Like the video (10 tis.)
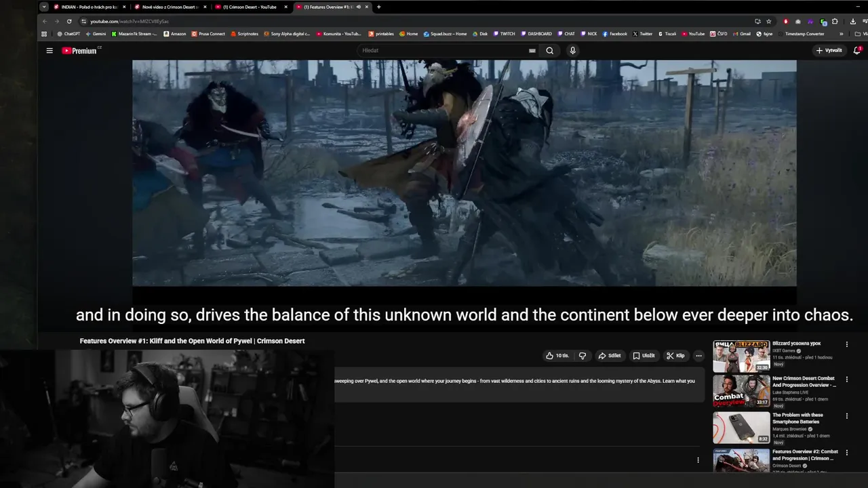The height and width of the screenshot is (488, 868). click(x=557, y=356)
